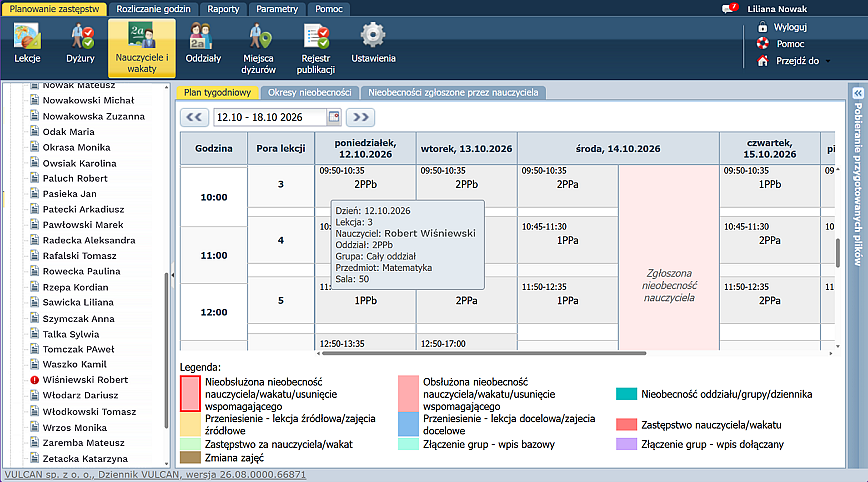
Task: Click the Przejdź do house icon
Action: pos(762,61)
